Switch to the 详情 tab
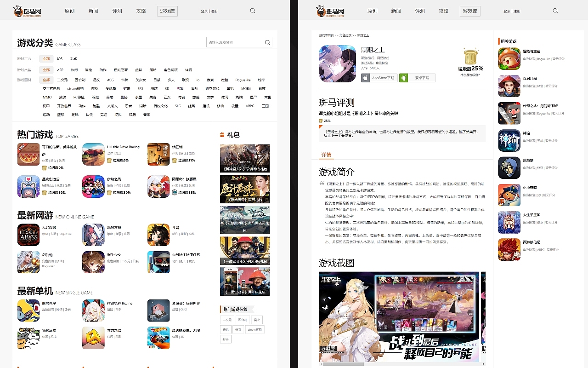Screen dimensions: 588x368 click(x=326, y=155)
